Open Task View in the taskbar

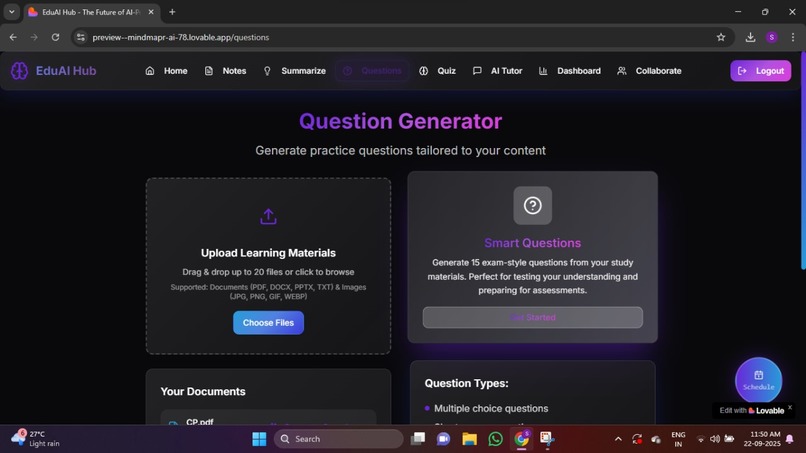[418, 439]
